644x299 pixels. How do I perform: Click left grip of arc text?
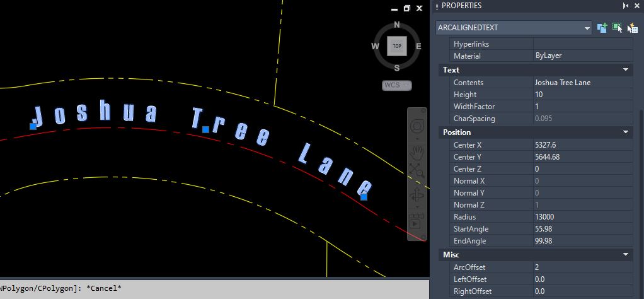pyautogui.click(x=33, y=126)
